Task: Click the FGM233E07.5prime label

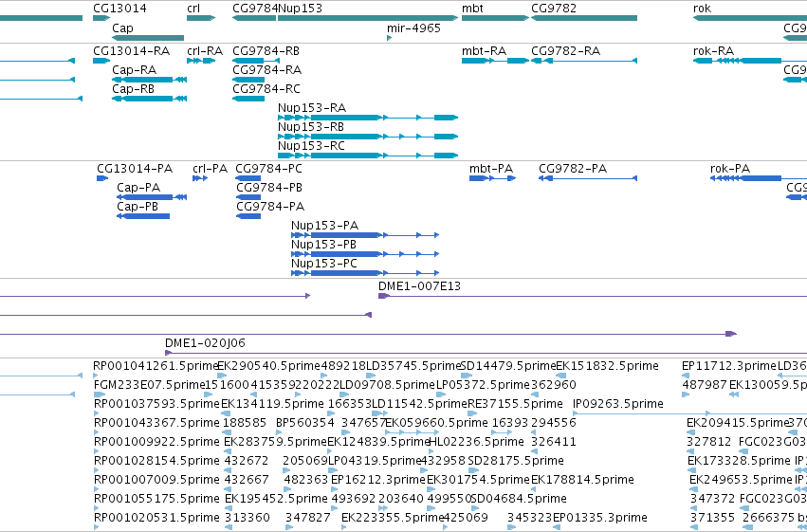Action: [150, 385]
